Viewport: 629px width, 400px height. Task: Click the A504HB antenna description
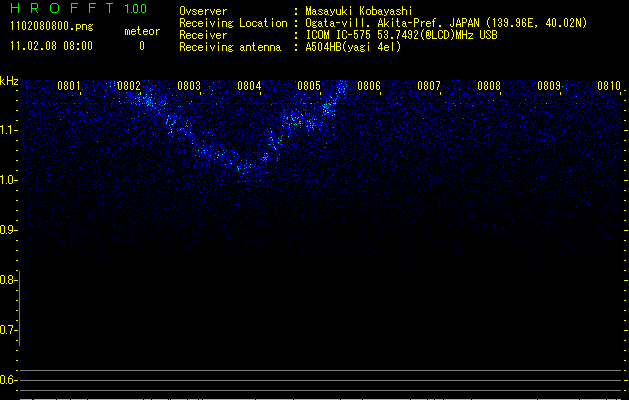pyautogui.click(x=353, y=47)
